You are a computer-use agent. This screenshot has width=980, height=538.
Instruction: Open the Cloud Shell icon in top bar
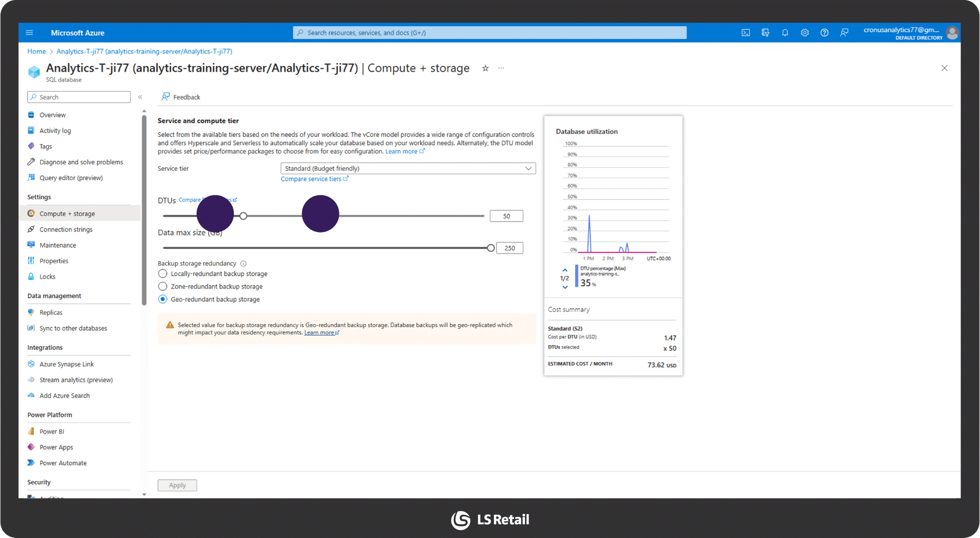click(745, 33)
